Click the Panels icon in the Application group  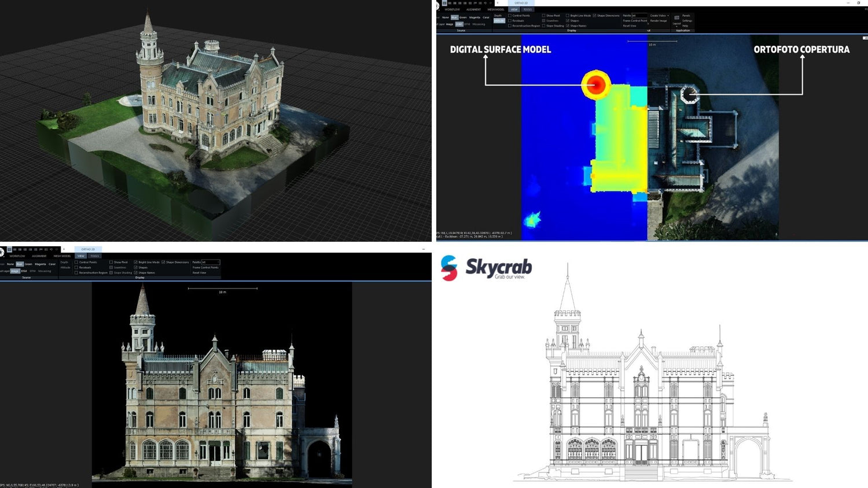click(687, 16)
